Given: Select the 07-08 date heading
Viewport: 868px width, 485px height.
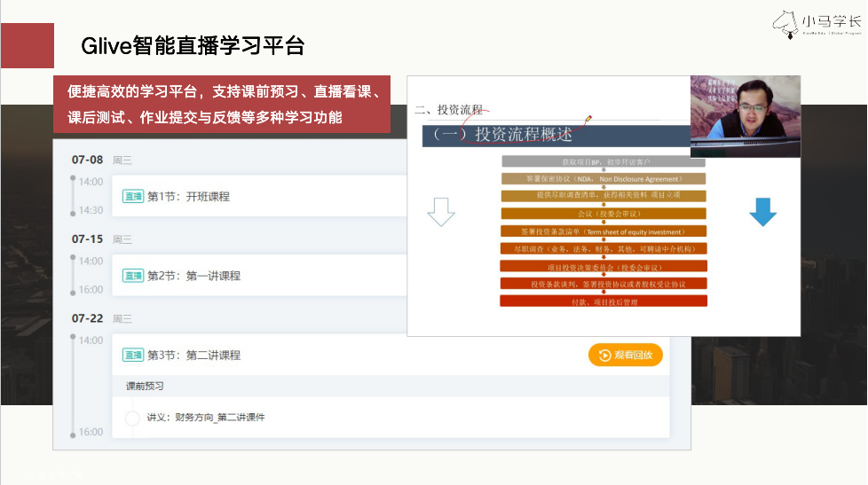Looking at the screenshot, I should [88, 160].
